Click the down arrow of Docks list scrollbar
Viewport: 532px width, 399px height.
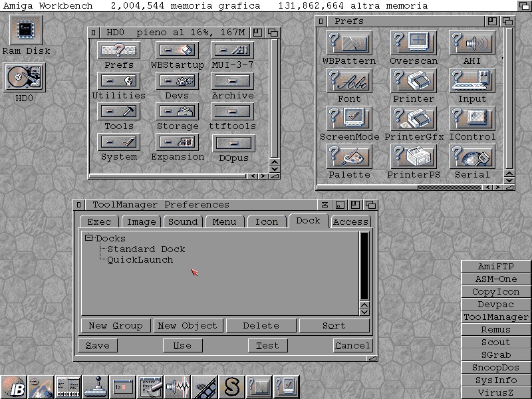click(364, 311)
